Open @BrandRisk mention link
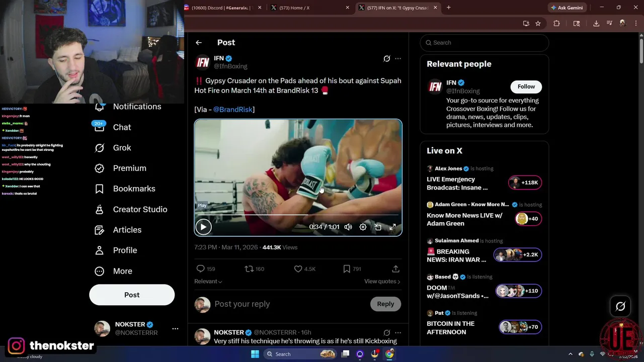Viewport: 644px width, 362px height. [x=233, y=110]
